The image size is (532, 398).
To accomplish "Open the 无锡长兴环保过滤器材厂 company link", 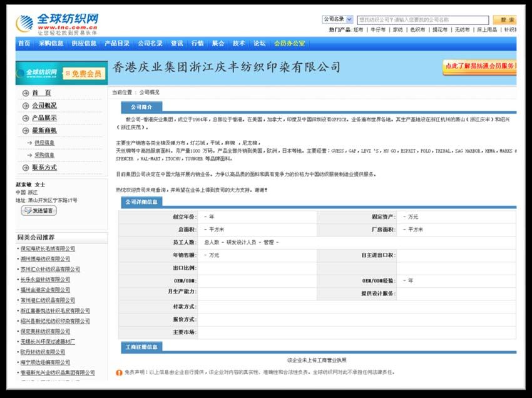I will [x=48, y=342].
